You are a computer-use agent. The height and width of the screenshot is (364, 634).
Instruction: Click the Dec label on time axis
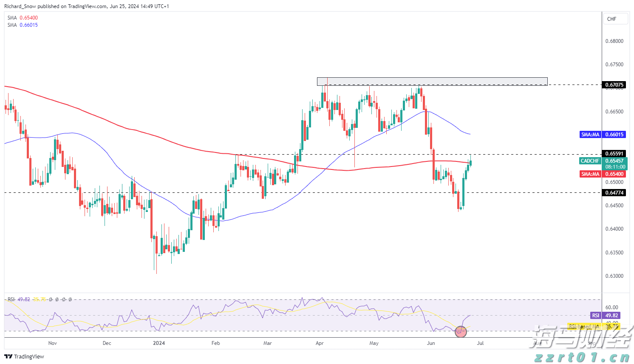(107, 343)
